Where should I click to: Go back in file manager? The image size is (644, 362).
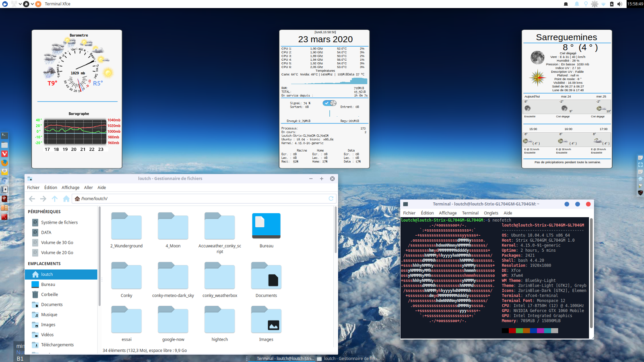[x=32, y=198]
